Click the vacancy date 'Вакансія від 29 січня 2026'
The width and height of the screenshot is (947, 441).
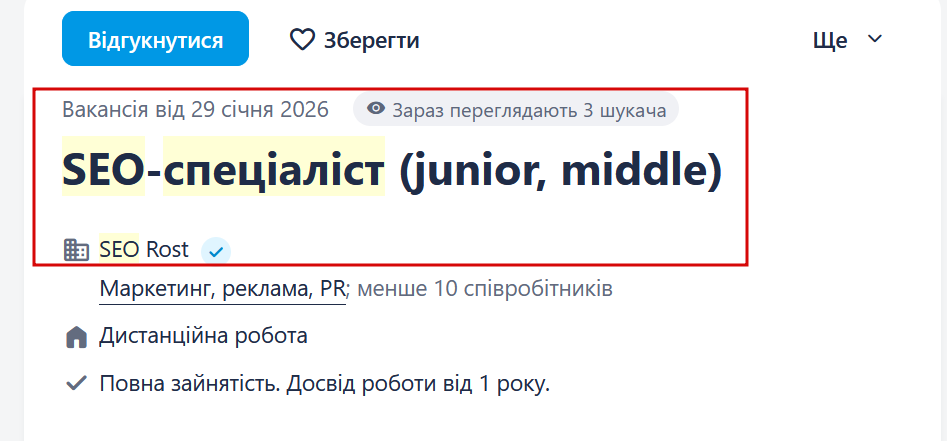point(195,109)
